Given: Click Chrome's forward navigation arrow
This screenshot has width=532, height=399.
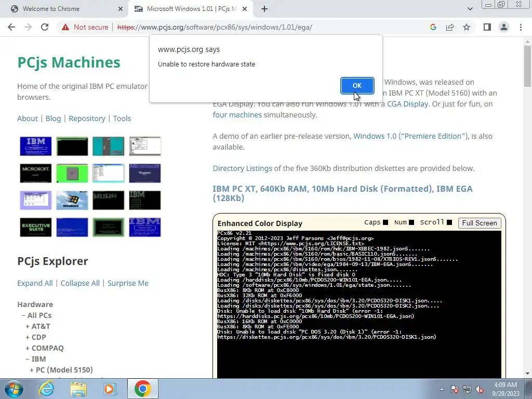Looking at the screenshot, I should tap(28, 27).
